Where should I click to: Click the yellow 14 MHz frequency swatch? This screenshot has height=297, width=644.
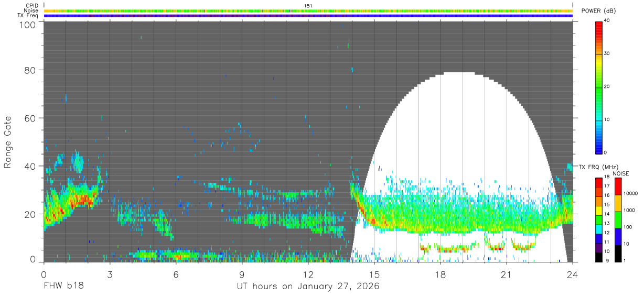pos(598,210)
